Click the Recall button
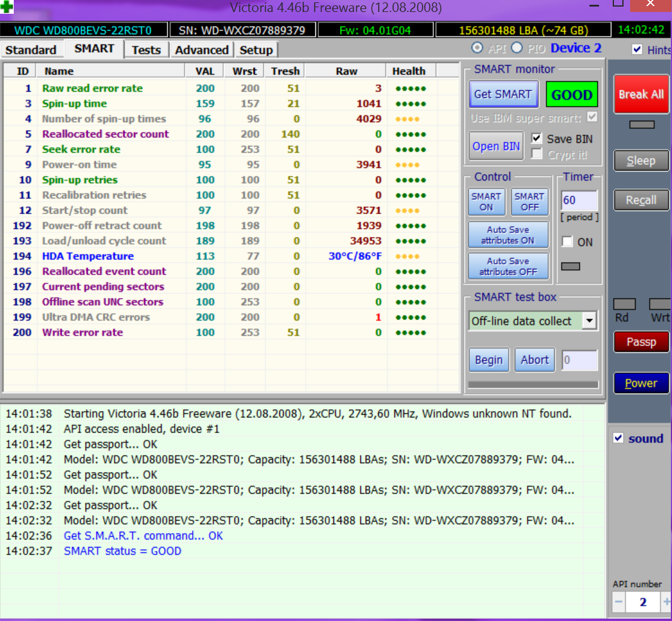This screenshot has height=621, width=672. [x=641, y=200]
